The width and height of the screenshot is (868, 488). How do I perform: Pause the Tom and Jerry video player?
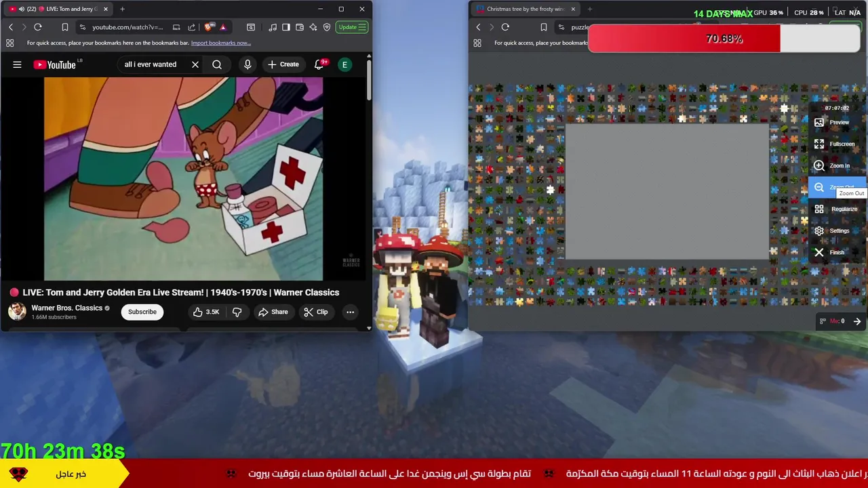tap(184, 178)
